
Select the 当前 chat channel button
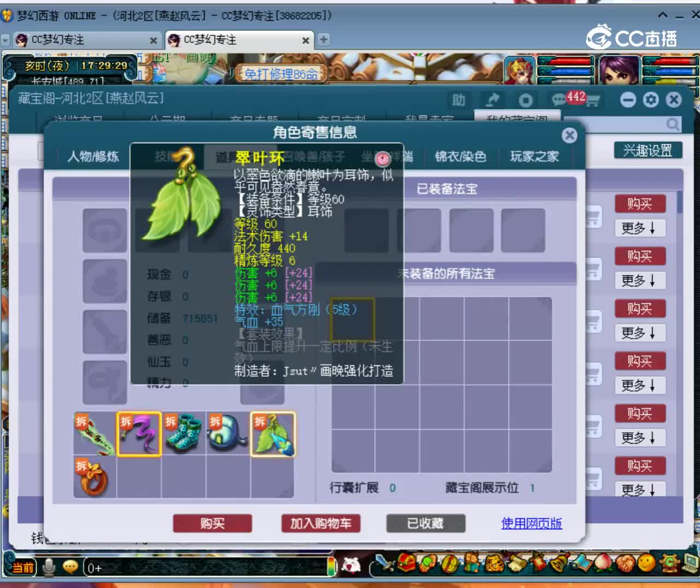point(22,567)
